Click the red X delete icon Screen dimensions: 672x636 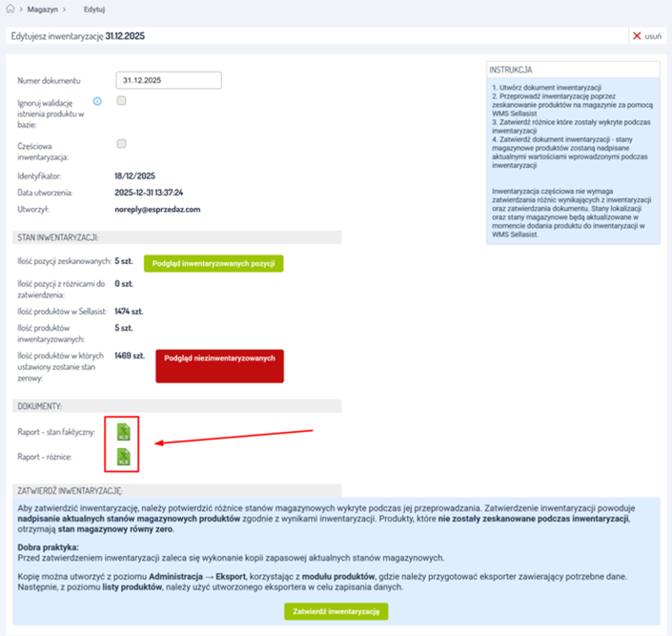pyautogui.click(x=637, y=36)
